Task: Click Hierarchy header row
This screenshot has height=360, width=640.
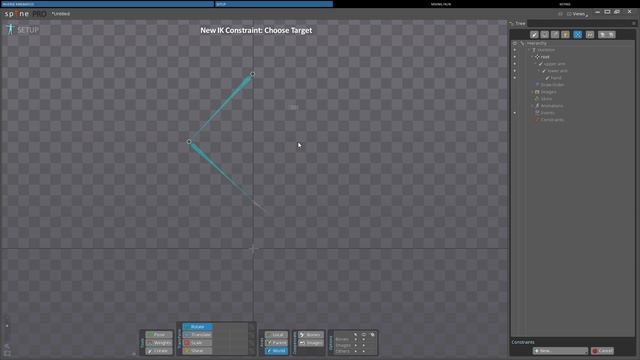Action: click(573, 43)
